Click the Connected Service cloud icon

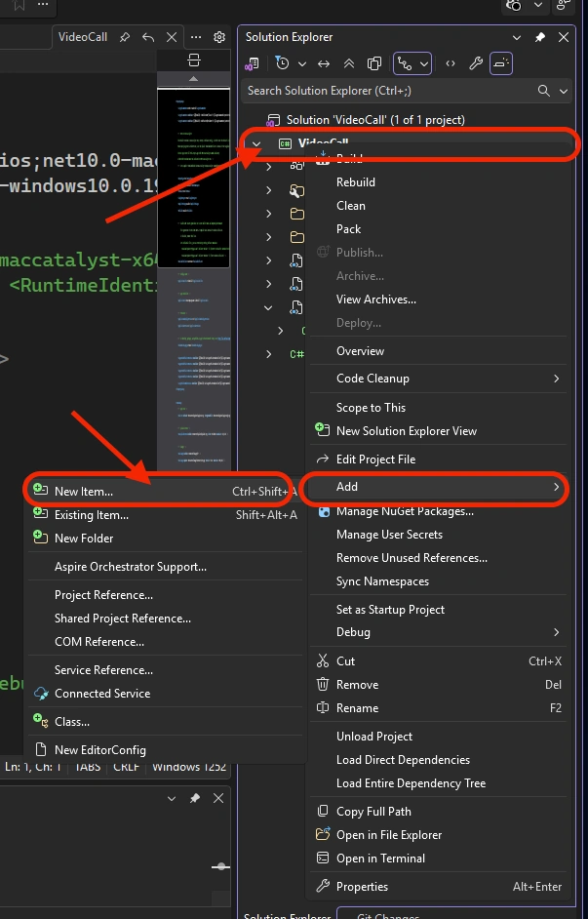coord(41,694)
